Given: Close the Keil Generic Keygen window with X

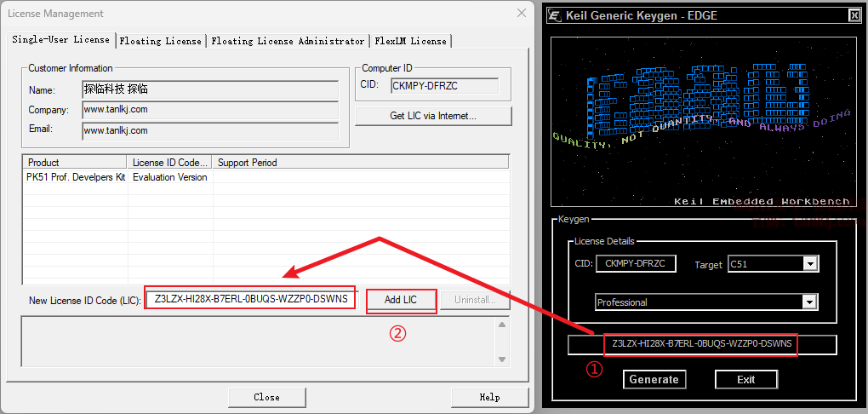Looking at the screenshot, I should point(854,15).
